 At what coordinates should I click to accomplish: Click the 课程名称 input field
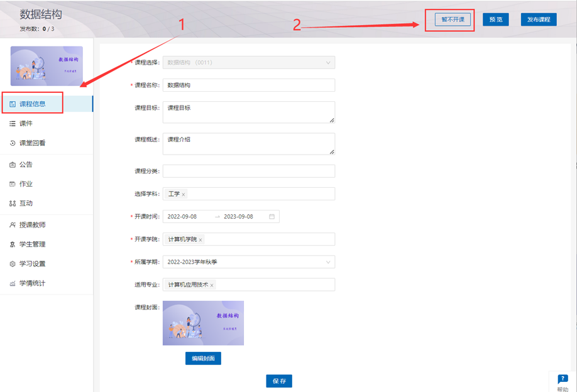tap(248, 85)
